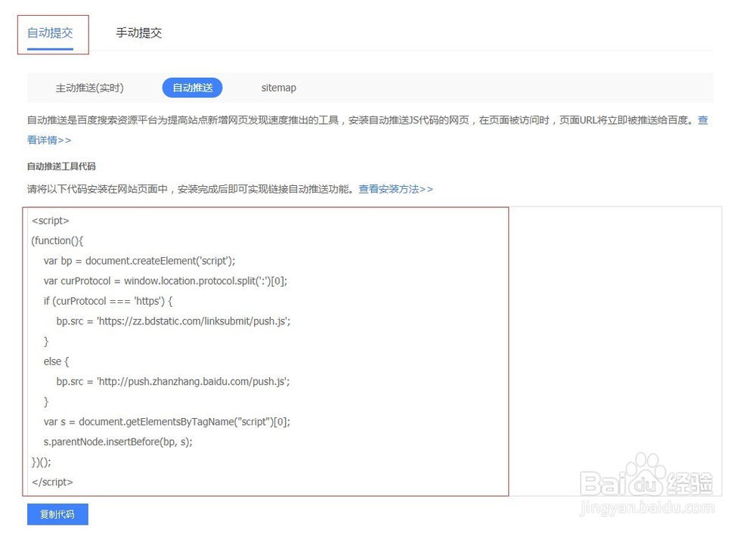This screenshot has width=756, height=533.
Task: Click the })(); code line
Action: [x=41, y=462]
